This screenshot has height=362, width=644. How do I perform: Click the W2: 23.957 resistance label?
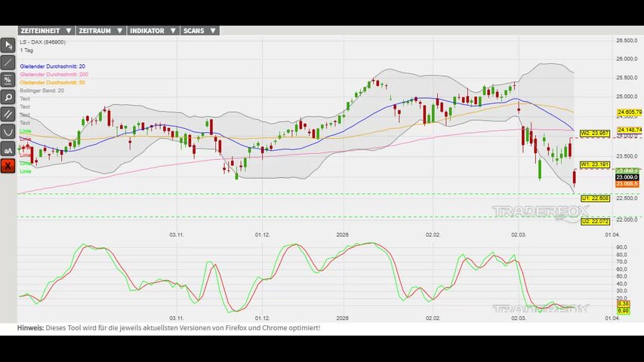[594, 133]
